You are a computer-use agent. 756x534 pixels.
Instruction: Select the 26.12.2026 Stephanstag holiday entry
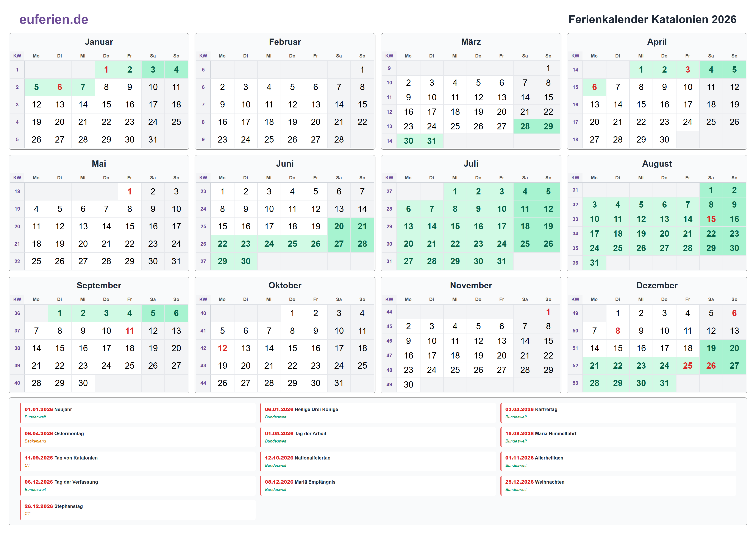coord(138,510)
